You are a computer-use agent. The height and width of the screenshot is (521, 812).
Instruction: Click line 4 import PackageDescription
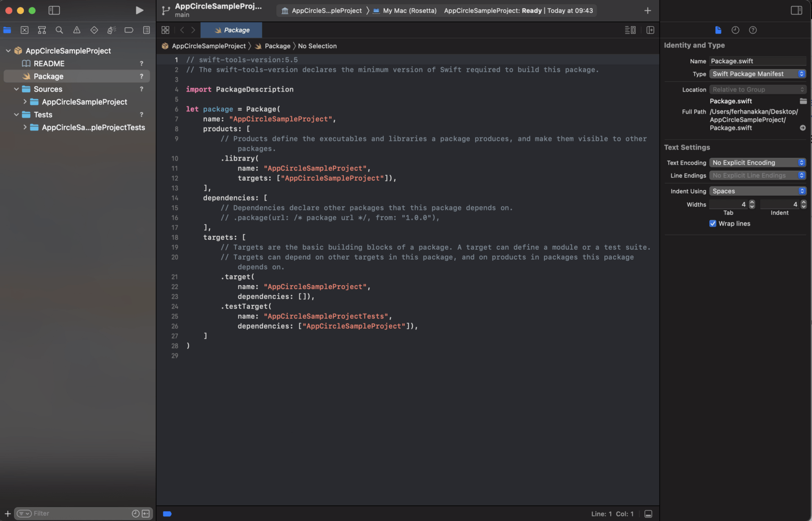tap(240, 89)
